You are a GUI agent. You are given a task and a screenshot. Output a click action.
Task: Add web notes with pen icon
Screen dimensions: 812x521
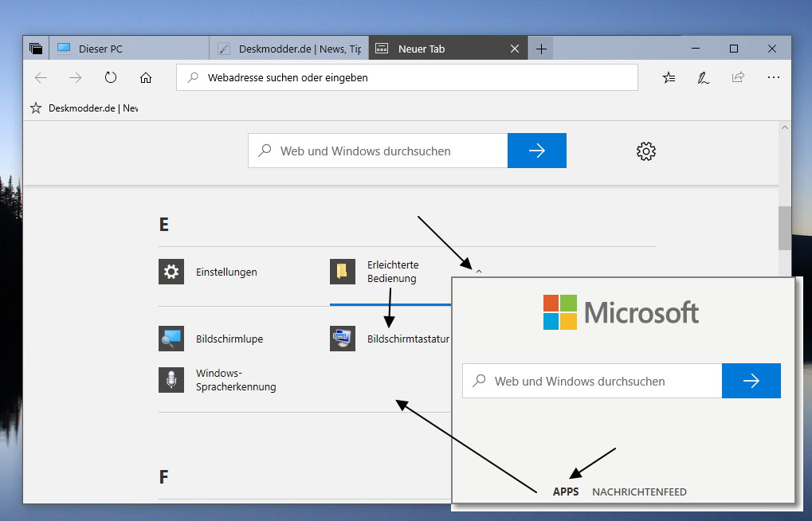click(704, 78)
